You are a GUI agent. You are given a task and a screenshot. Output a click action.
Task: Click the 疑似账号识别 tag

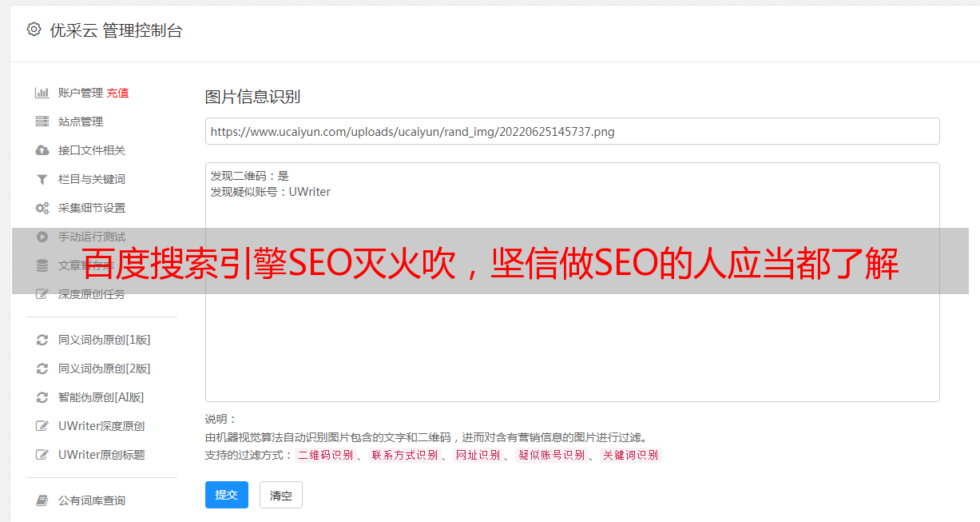551,455
